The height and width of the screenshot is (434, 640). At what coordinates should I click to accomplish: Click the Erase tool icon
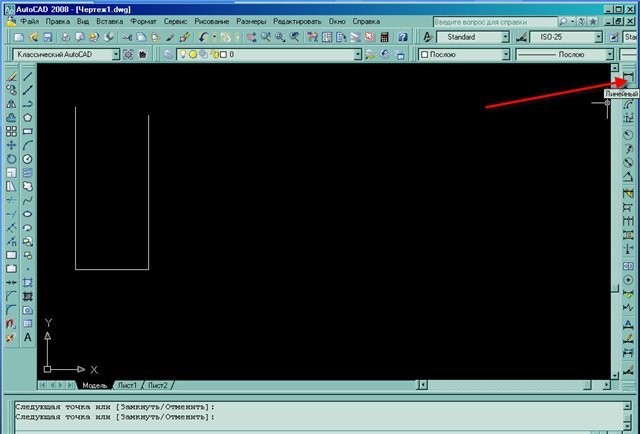10,75
